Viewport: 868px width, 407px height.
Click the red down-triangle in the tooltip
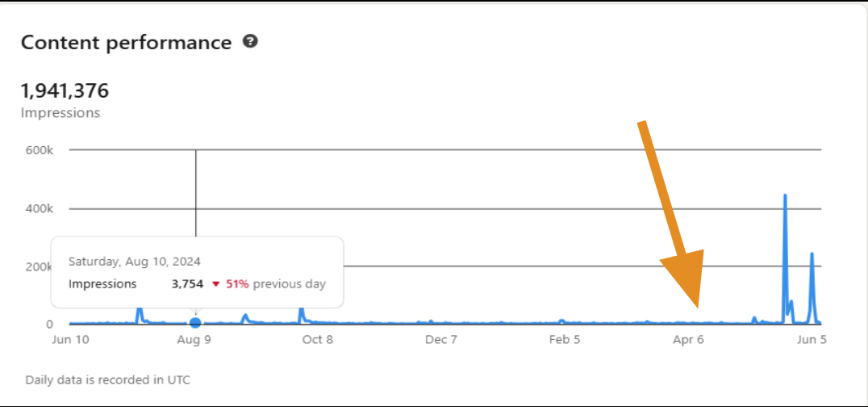215,284
